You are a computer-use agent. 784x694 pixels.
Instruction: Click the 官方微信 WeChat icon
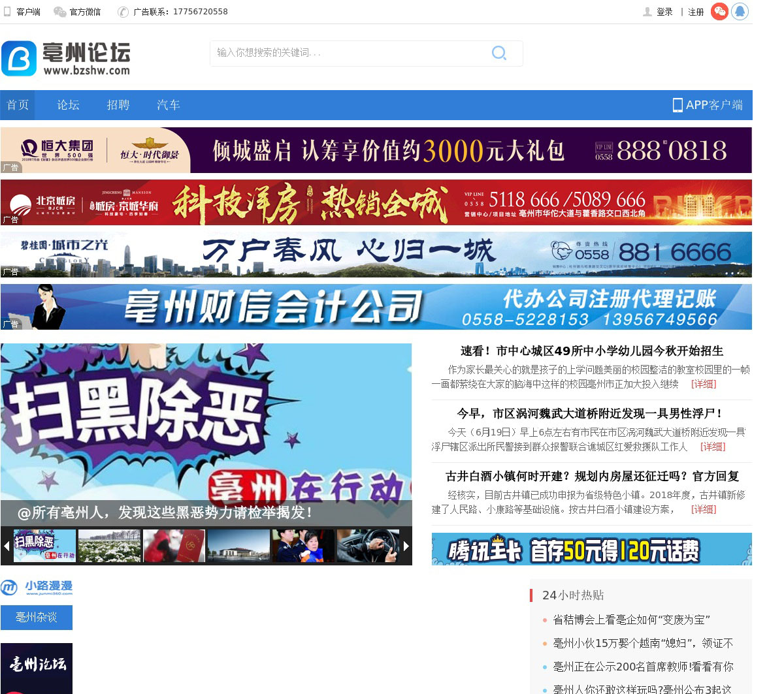tap(59, 12)
